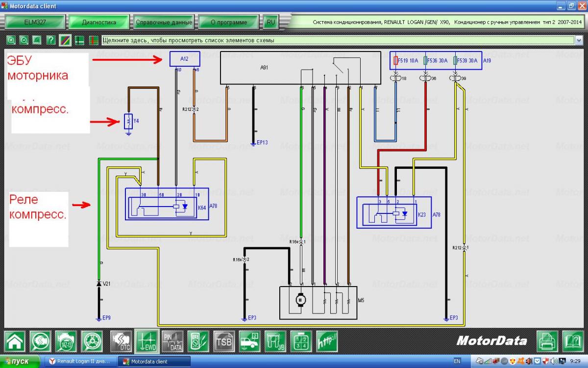Open J/B fuse box section
Viewport: 588px width, 368px height.
[275, 341]
